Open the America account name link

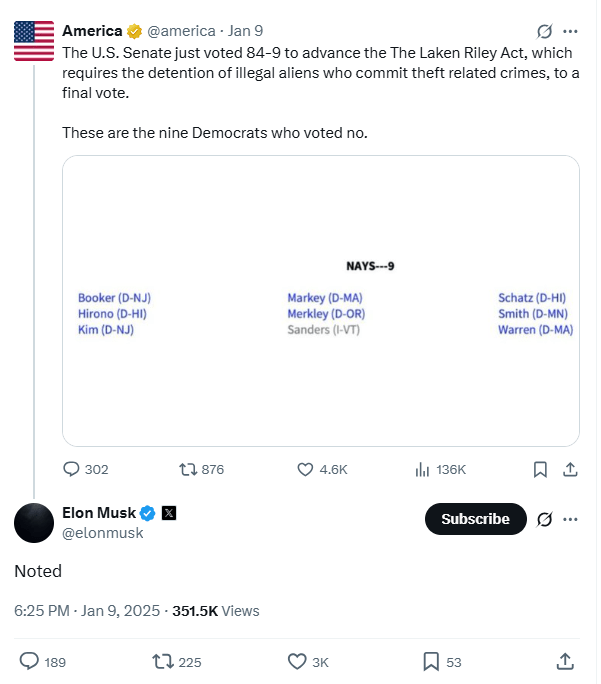91,31
